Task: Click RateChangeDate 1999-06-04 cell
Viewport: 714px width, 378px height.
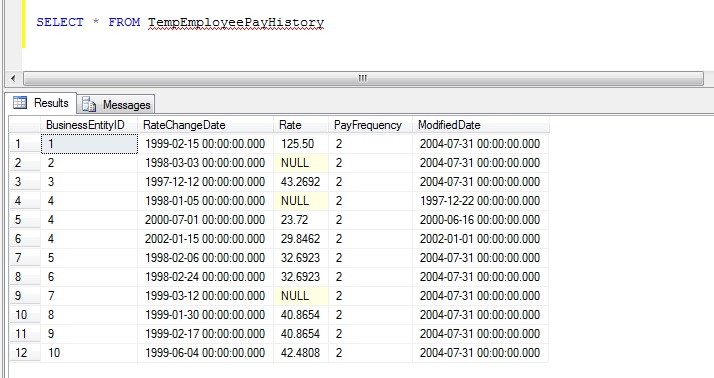Action: click(x=205, y=352)
